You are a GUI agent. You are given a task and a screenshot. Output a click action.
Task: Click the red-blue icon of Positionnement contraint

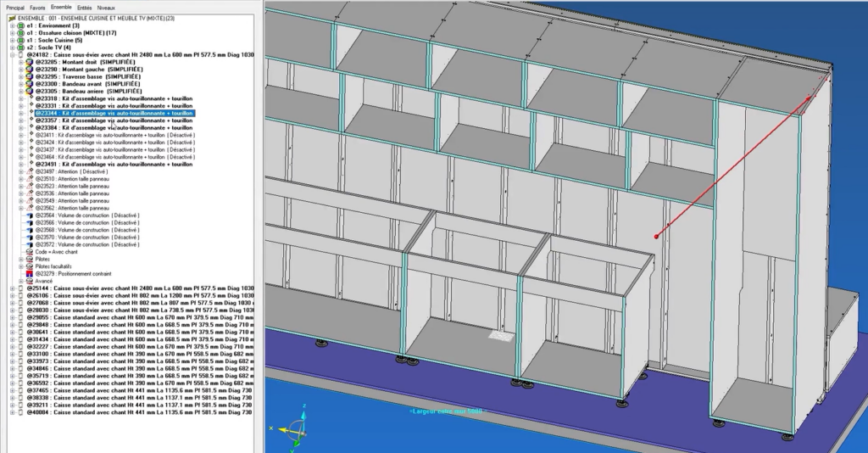coord(30,273)
